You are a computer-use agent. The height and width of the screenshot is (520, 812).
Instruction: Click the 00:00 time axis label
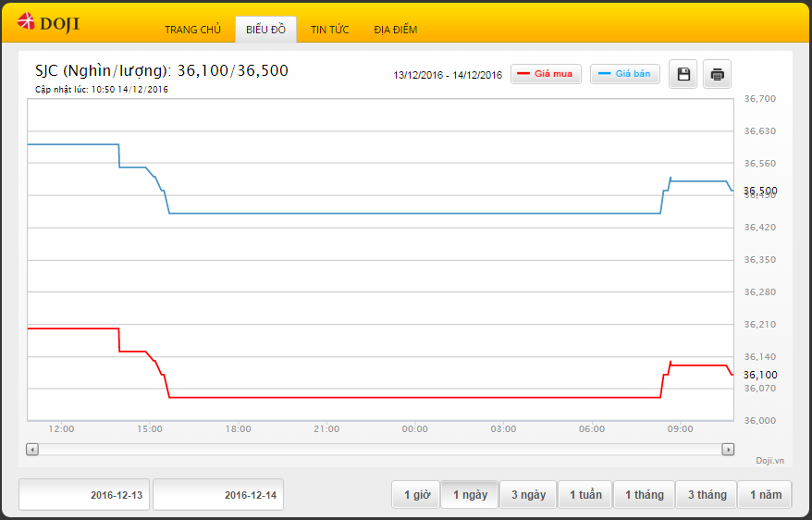[415, 428]
